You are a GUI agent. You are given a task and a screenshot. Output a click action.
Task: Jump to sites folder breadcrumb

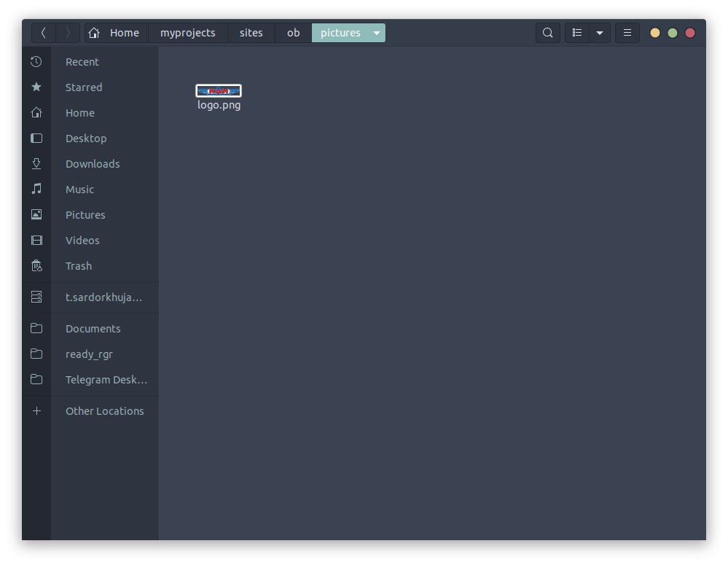[x=251, y=33]
